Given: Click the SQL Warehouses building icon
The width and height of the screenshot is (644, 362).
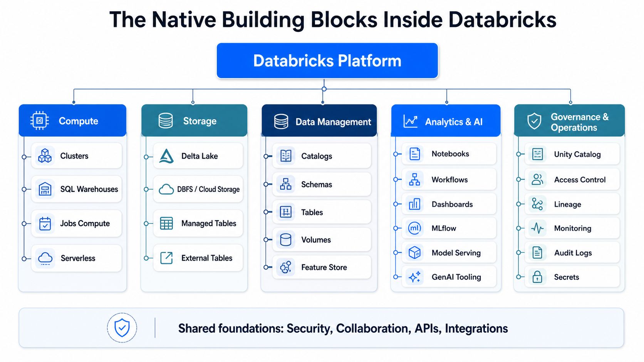Looking at the screenshot, I should [x=45, y=189].
